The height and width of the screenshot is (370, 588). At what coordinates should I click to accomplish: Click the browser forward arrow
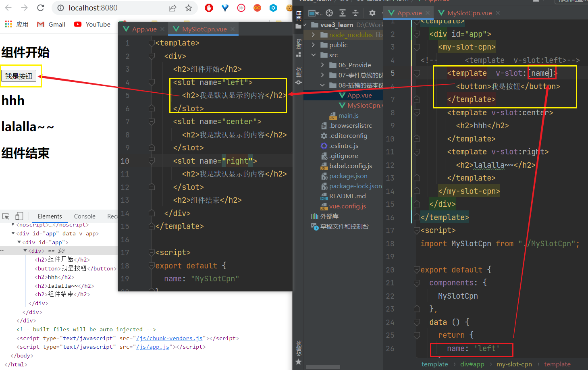coord(24,8)
